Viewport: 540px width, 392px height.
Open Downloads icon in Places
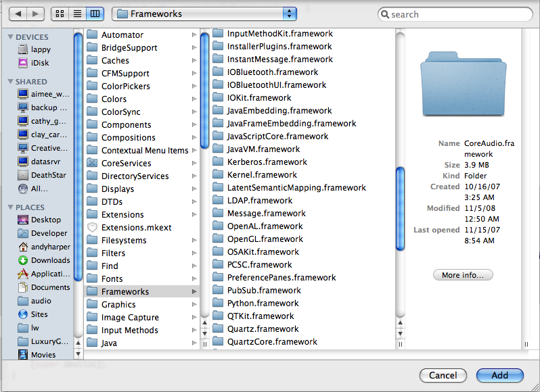tap(23, 260)
